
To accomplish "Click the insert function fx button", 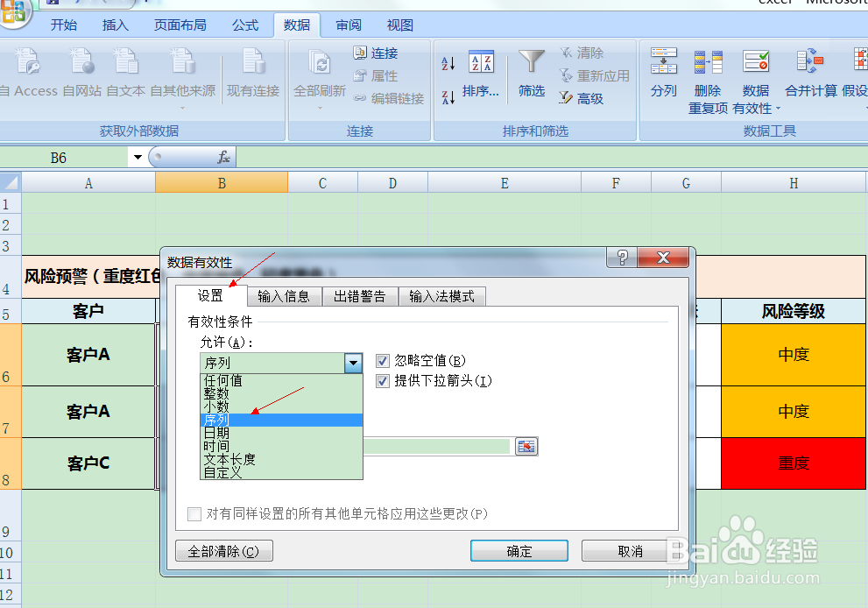I will click(223, 158).
